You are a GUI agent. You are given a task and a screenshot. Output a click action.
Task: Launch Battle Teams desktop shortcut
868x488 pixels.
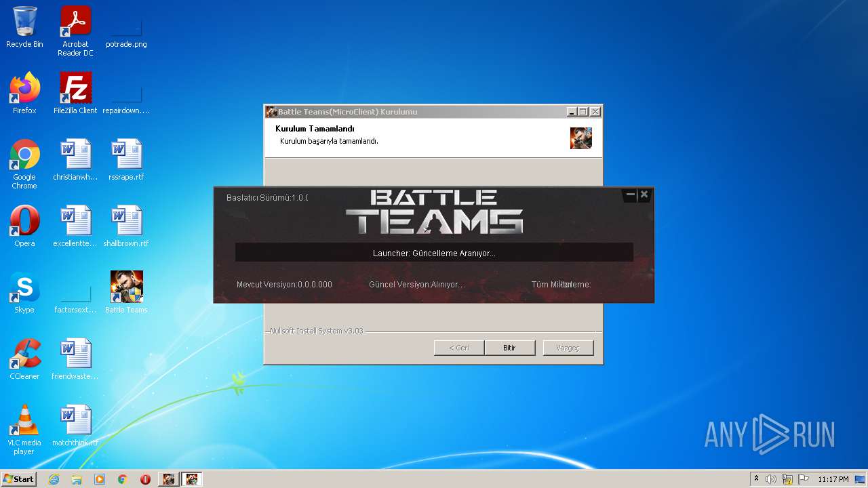126,293
